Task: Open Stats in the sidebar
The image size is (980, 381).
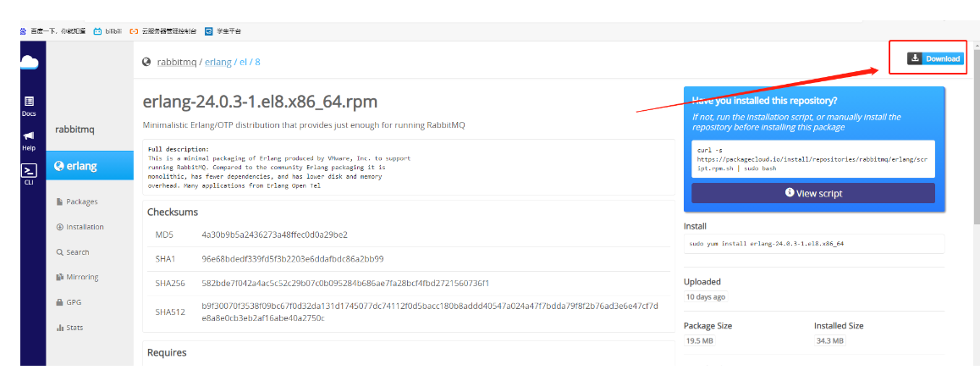Action: pyautogui.click(x=69, y=327)
